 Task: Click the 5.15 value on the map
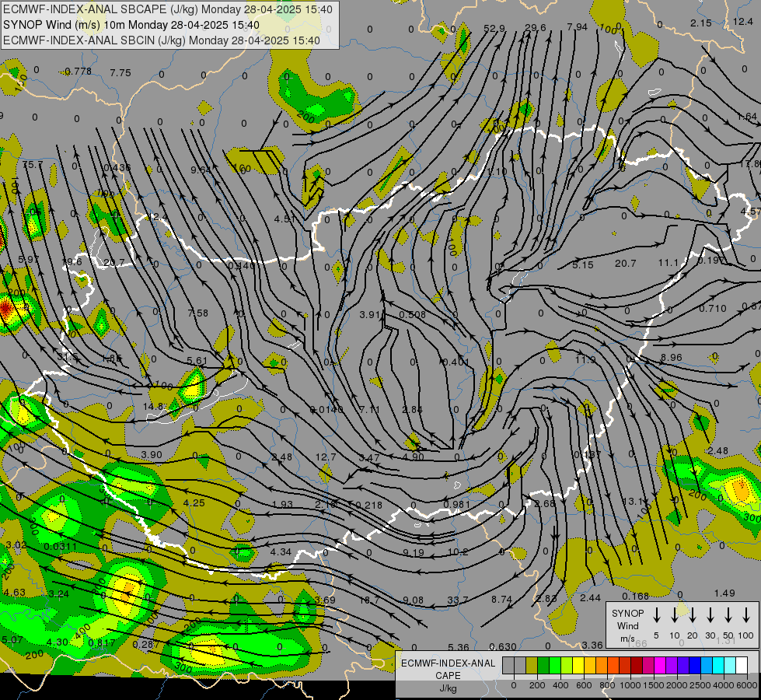point(583,264)
